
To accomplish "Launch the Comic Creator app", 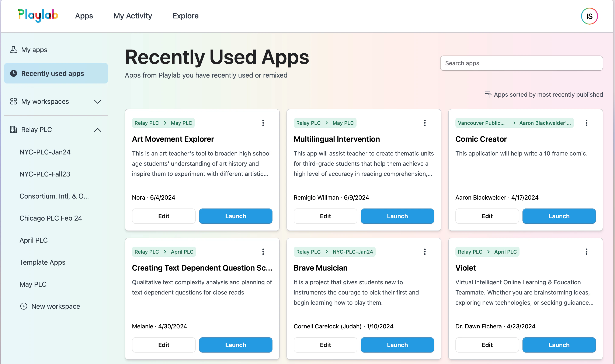I will [x=559, y=216].
